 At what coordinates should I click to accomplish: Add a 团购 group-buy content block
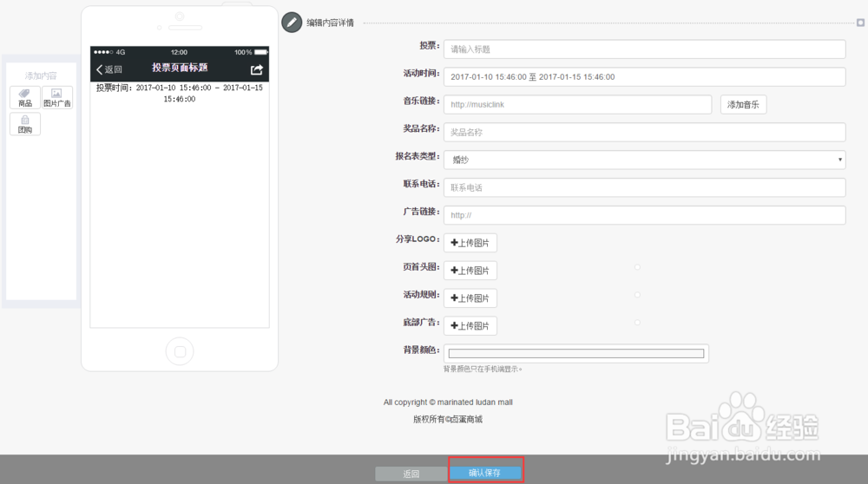click(x=25, y=124)
